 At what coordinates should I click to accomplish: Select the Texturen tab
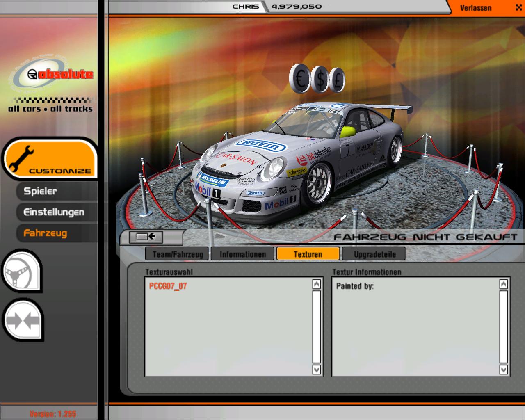click(308, 254)
